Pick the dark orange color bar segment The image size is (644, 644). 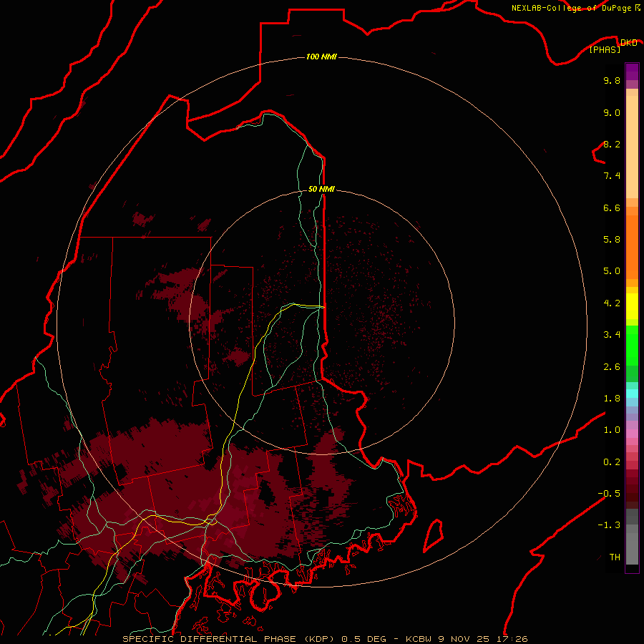(632, 248)
